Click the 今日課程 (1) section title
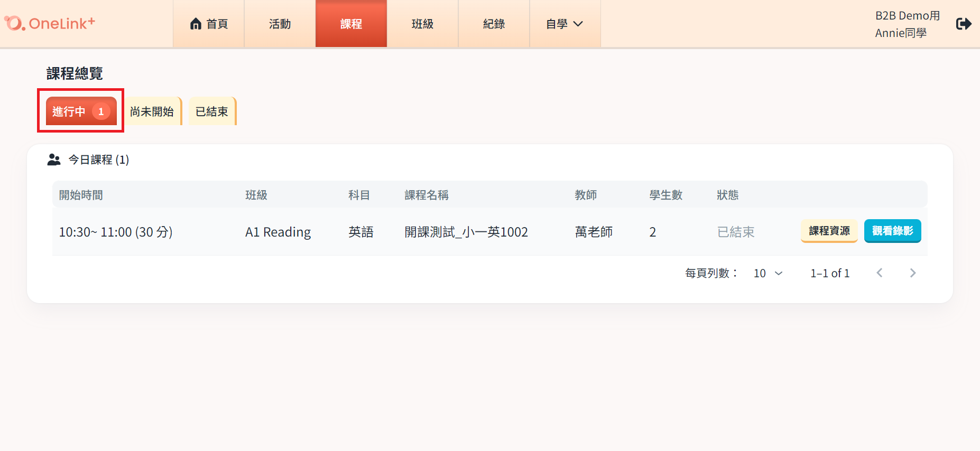 point(99,159)
